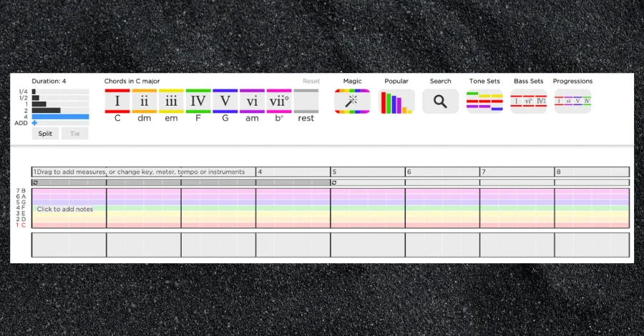This screenshot has width=644, height=336.
Task: Insert the vii° chord (b°)
Action: (279, 101)
